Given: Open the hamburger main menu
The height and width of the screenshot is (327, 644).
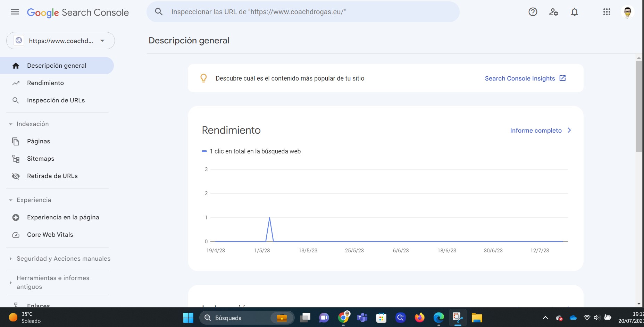Looking at the screenshot, I should point(15,12).
